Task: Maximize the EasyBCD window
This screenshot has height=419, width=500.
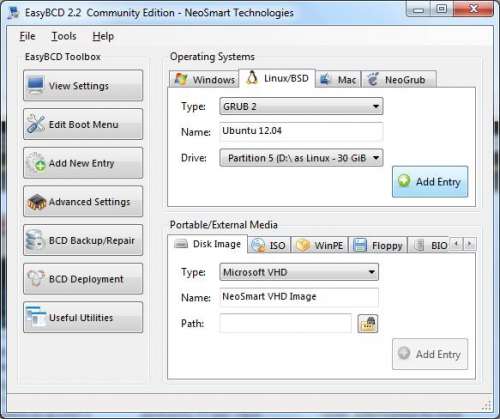Action: pyautogui.click(x=442, y=9)
